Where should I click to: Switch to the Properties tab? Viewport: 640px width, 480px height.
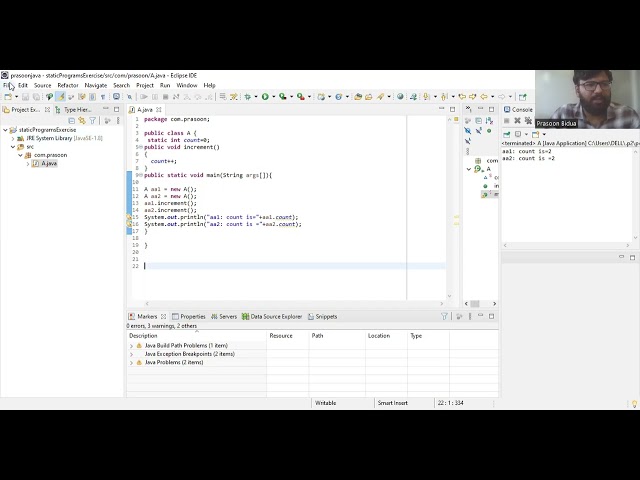[x=189, y=316]
